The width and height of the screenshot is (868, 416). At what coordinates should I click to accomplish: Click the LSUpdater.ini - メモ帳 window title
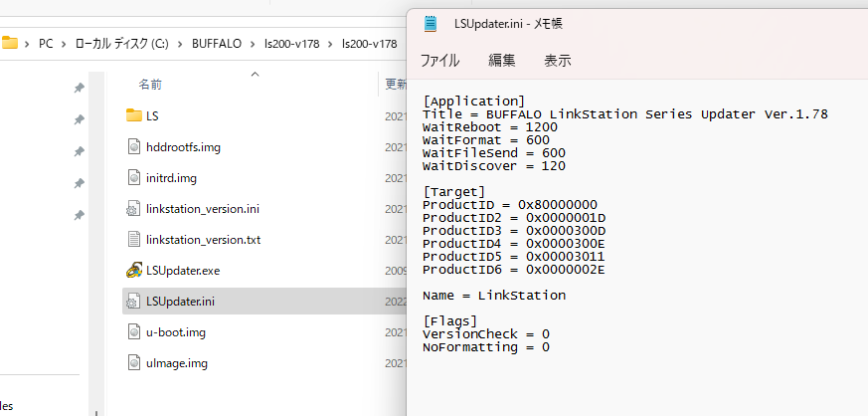pos(508,24)
